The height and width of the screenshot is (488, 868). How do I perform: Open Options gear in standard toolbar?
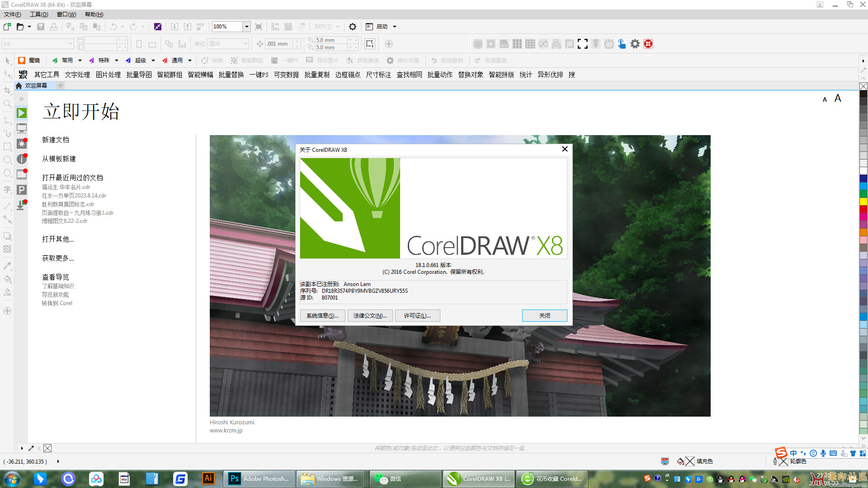click(x=353, y=27)
